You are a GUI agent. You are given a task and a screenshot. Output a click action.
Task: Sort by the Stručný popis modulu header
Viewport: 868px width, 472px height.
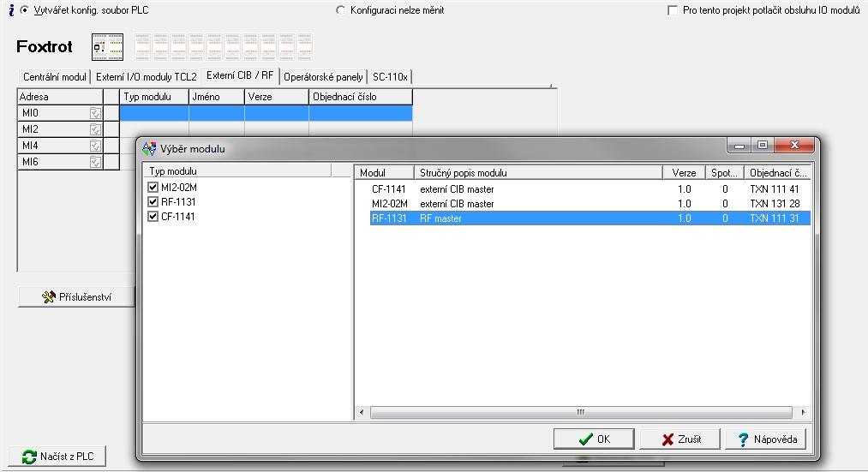(538, 173)
